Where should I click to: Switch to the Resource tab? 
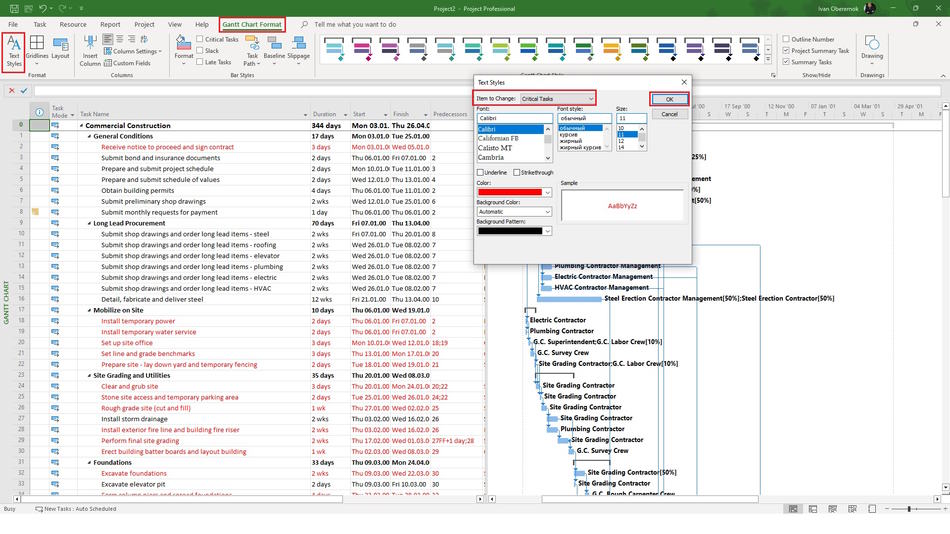coord(73,24)
